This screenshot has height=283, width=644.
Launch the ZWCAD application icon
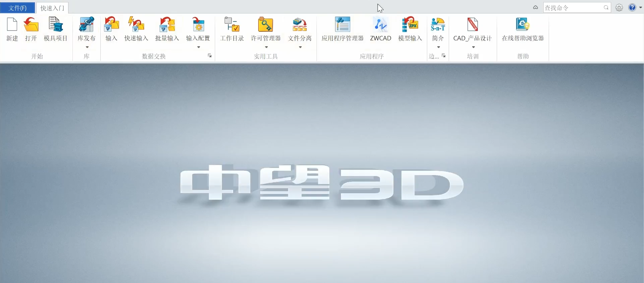pos(381,25)
